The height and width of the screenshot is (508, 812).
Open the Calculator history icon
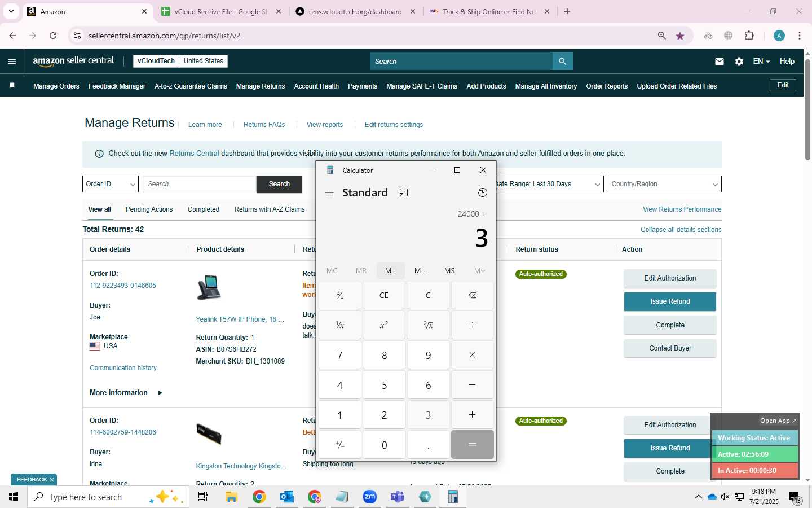(x=483, y=193)
